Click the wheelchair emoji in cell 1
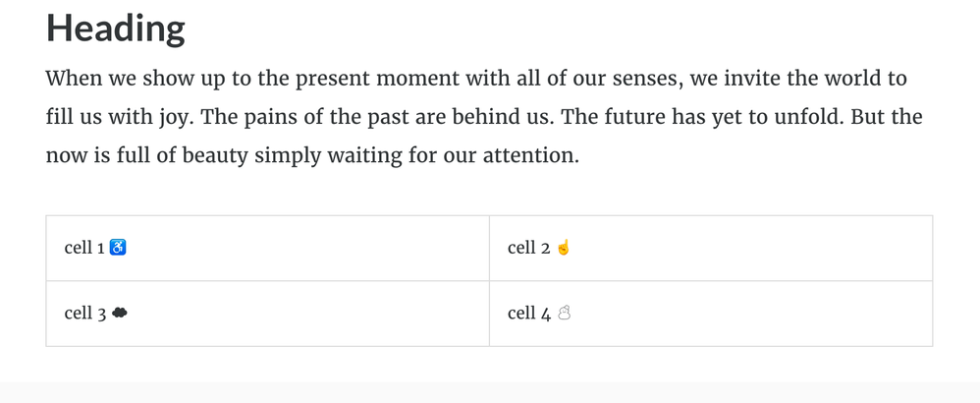The image size is (980, 403). 118,248
